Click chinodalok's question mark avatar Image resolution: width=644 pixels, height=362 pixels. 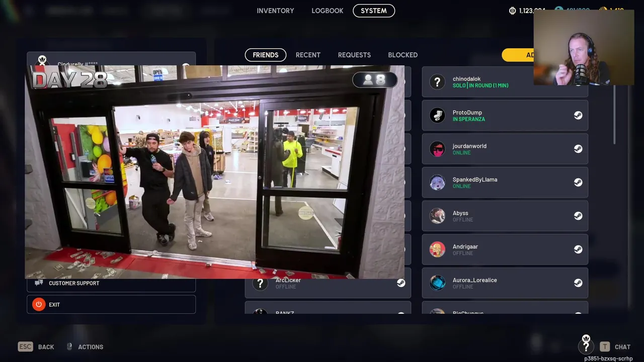tap(437, 82)
